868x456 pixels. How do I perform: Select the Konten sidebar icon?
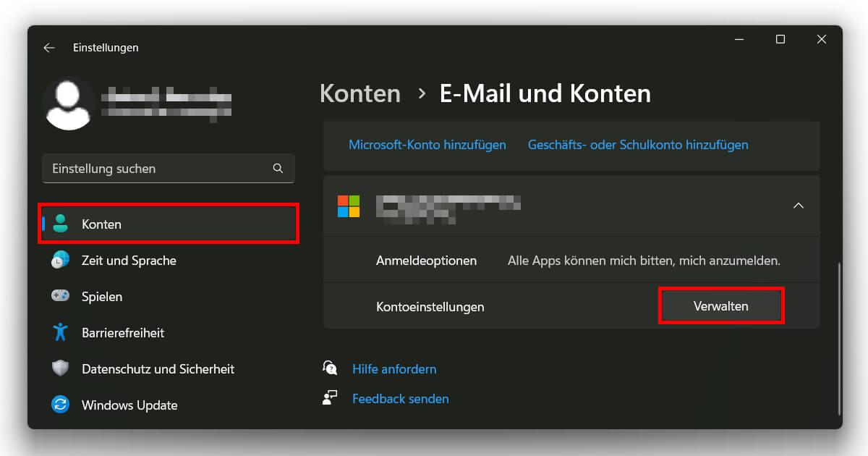pyautogui.click(x=61, y=224)
